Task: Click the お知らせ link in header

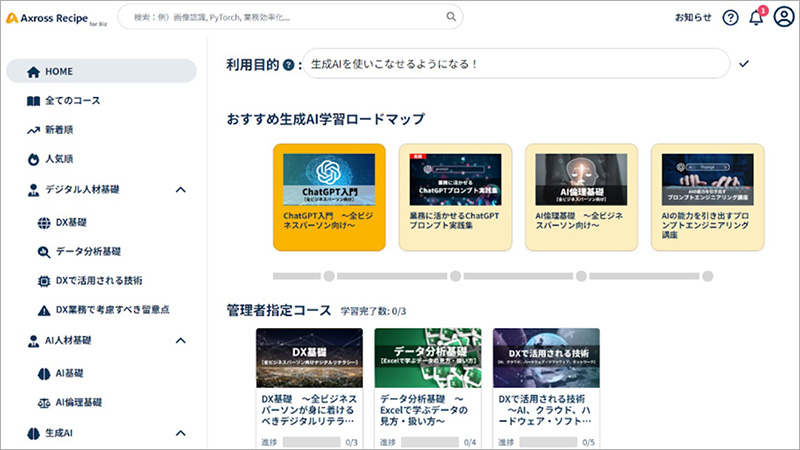Action: click(x=692, y=18)
